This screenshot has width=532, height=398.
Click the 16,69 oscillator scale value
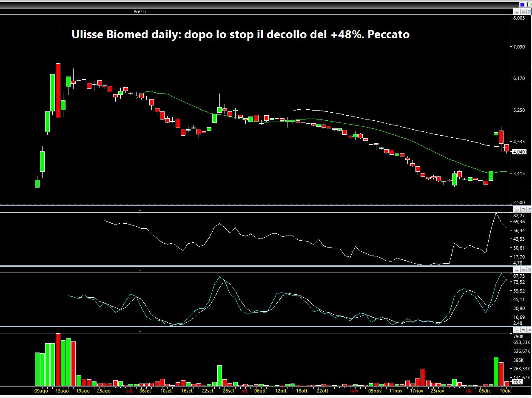[x=519, y=317]
